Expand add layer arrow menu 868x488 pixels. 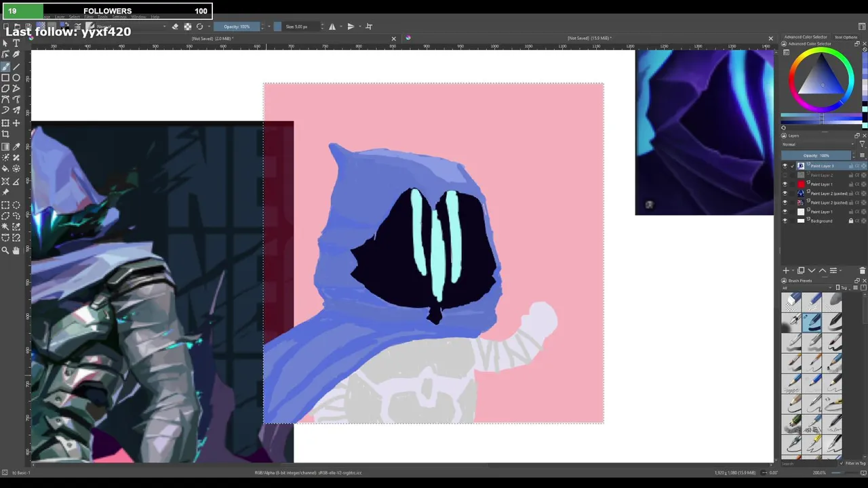793,270
